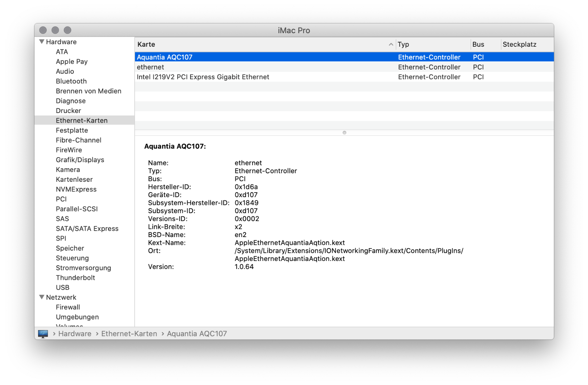588x385 pixels.
Task: Open Firewall under Netzwerk
Action: (x=68, y=307)
